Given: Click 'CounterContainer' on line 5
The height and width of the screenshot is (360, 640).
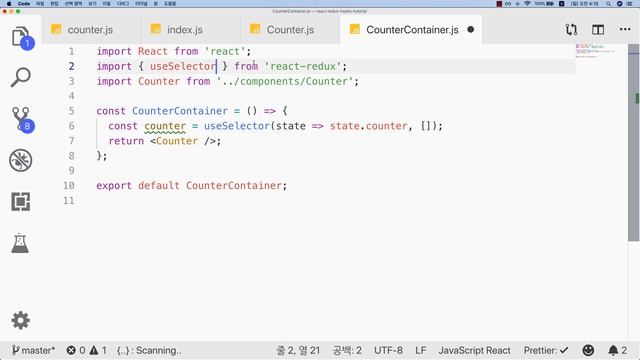Looking at the screenshot, I should click(180, 111).
